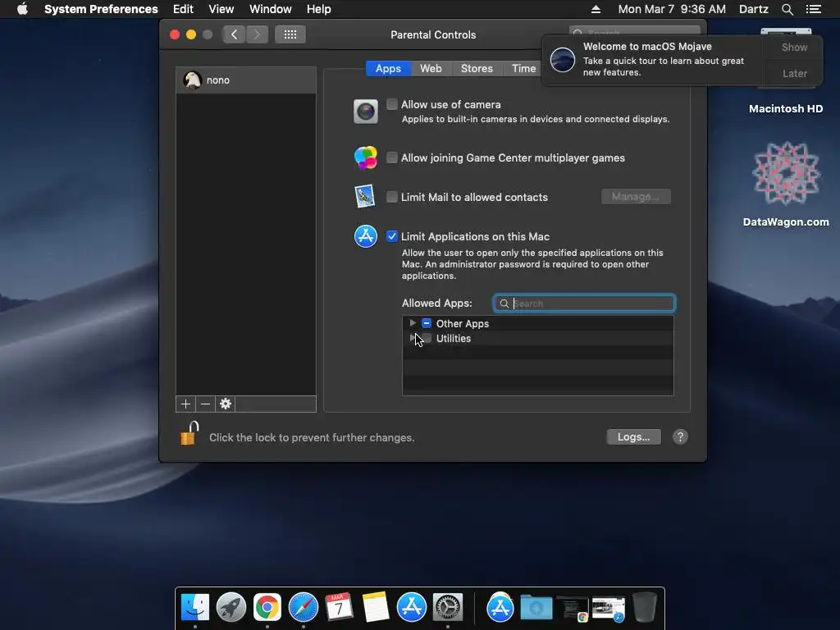
Task: Open Launchpad rocket in the Dock
Action: point(231,608)
